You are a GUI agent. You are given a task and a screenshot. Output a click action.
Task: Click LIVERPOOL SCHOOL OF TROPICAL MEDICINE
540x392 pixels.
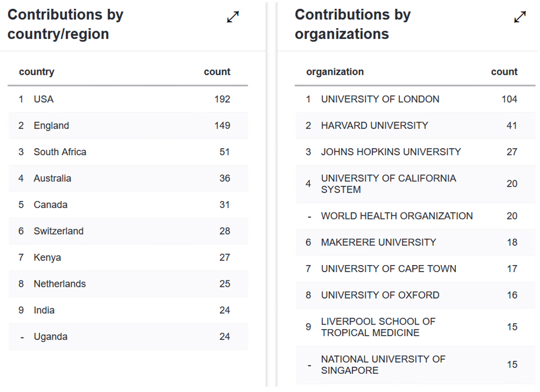point(378,327)
